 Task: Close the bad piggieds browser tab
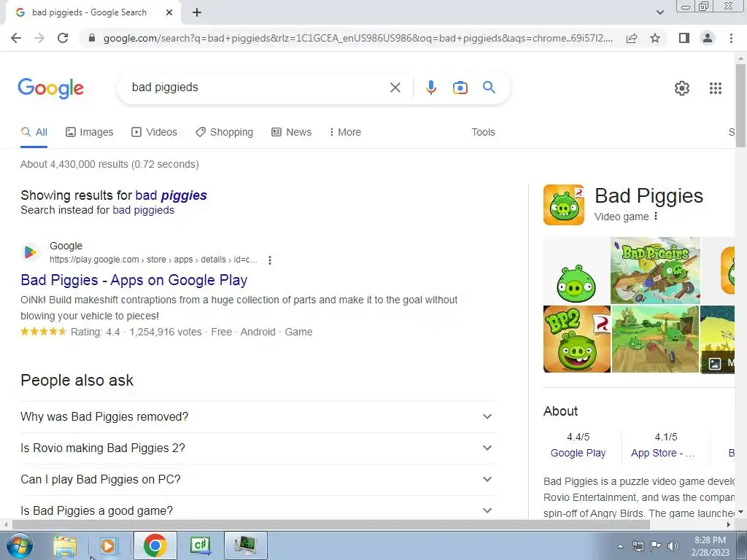169,12
